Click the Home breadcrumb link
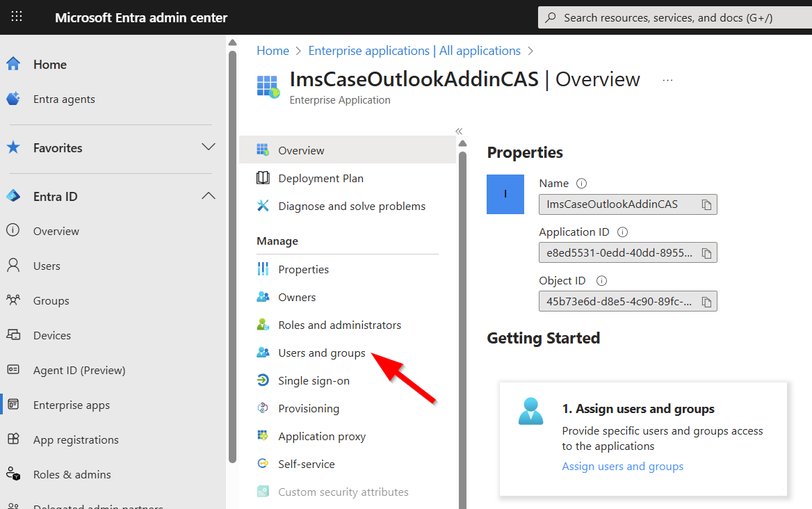Viewport: 812px width, 509px height. pos(273,51)
